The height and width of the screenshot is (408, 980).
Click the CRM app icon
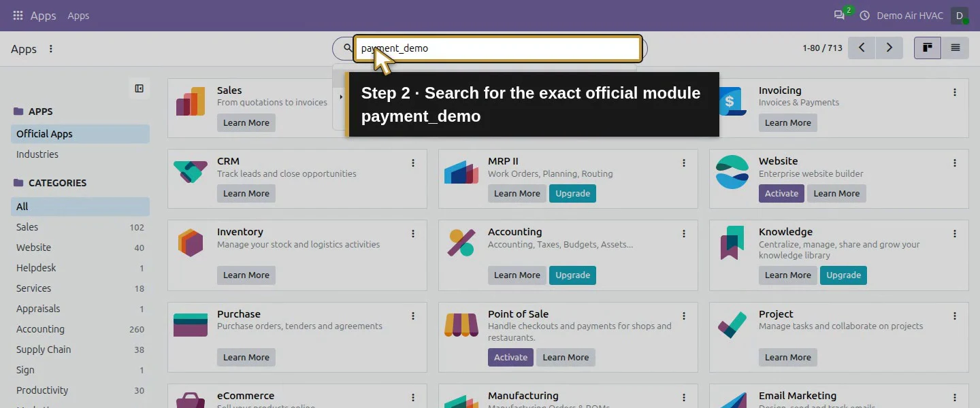click(x=191, y=172)
